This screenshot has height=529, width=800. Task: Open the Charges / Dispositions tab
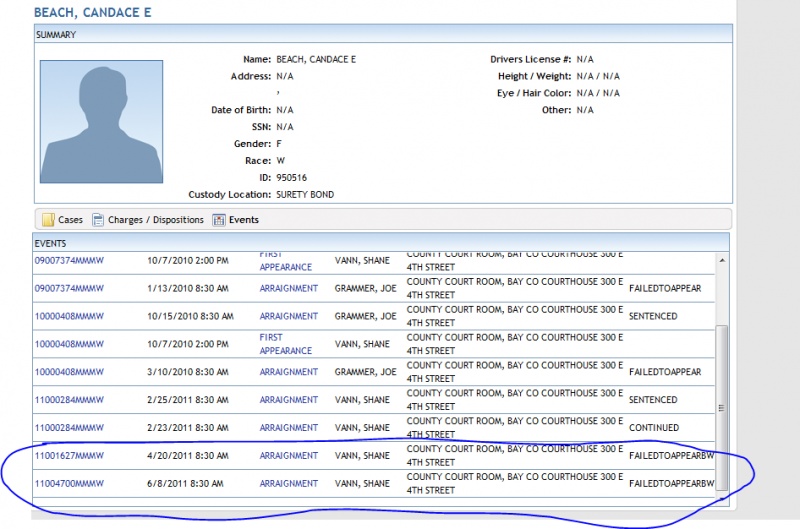click(x=148, y=220)
